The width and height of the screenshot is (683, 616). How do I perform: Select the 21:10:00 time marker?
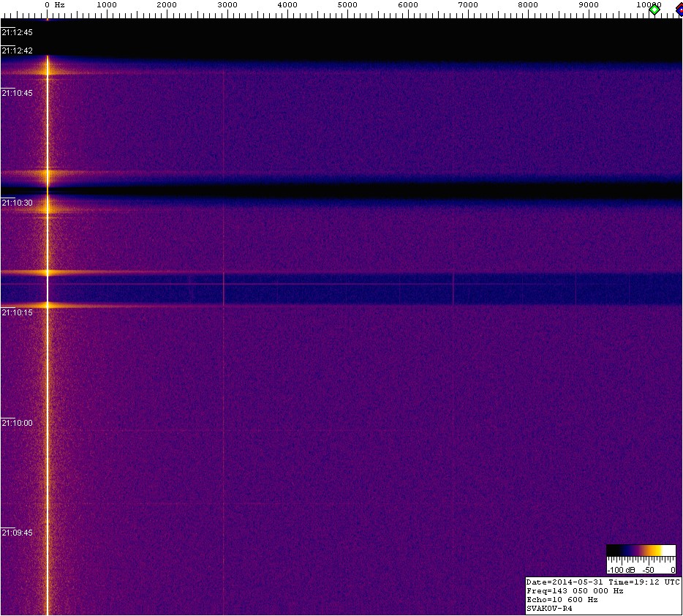point(18,423)
